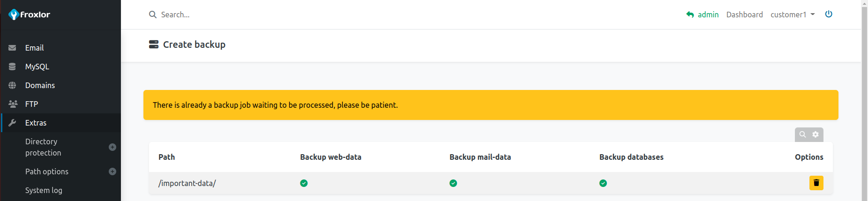Screen dimensions: 868x201
Task: Go to the Dashboard link
Action: (744, 15)
